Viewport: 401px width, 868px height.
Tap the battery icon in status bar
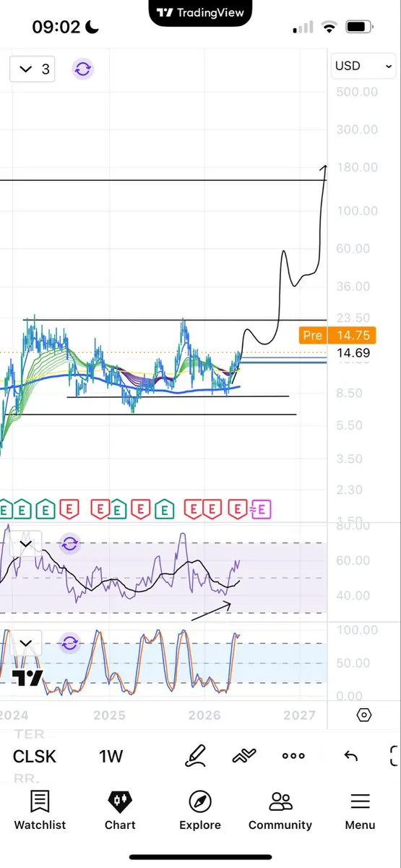click(358, 27)
